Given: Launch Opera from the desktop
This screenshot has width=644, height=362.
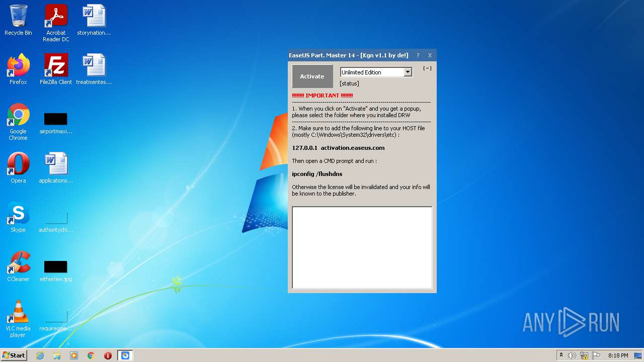Looking at the screenshot, I should click(x=18, y=168).
